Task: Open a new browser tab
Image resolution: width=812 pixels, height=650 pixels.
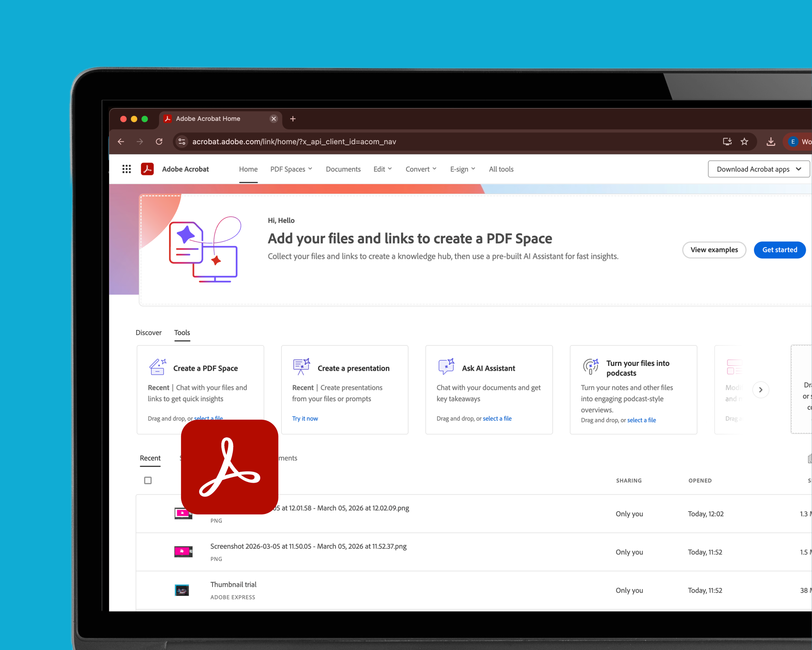Action: [x=293, y=119]
